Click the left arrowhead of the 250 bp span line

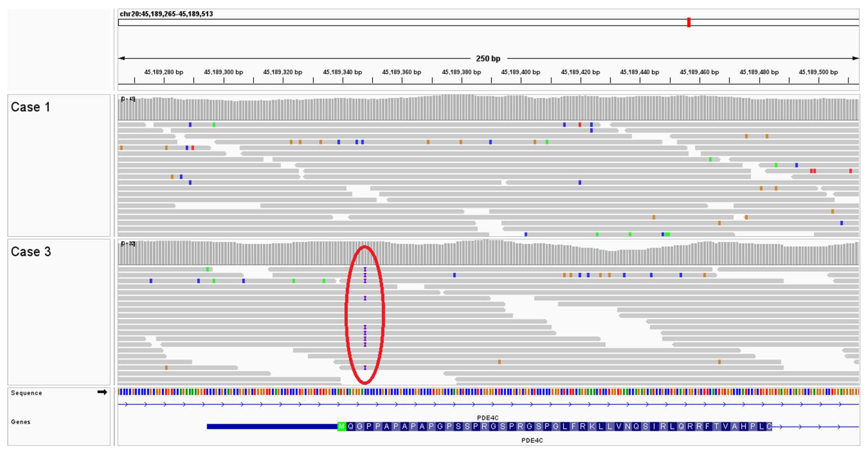(122, 58)
